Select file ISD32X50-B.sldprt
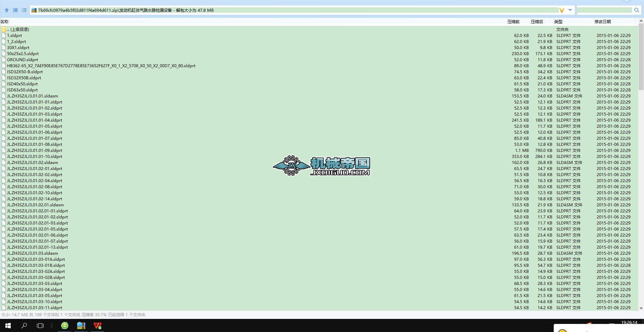 pos(25,72)
